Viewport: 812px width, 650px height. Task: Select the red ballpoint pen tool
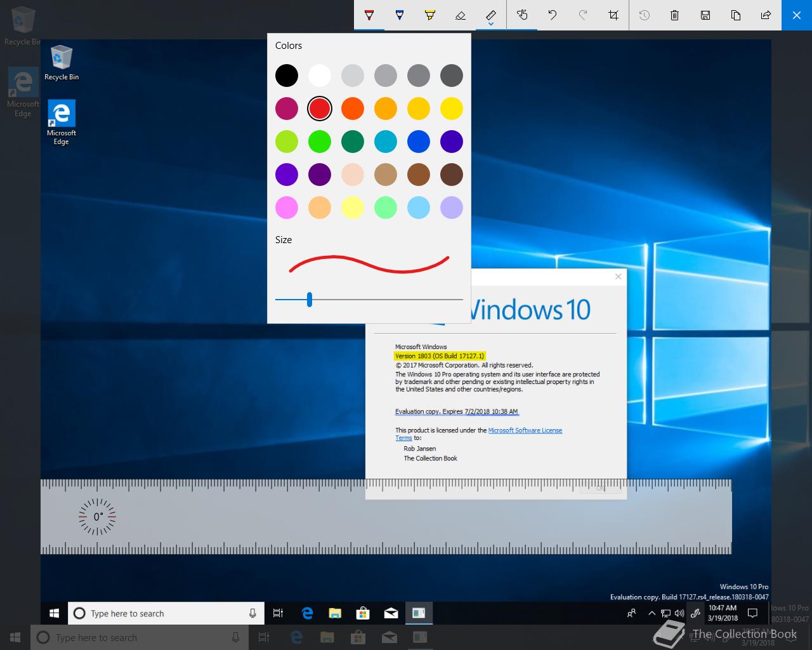pos(369,15)
